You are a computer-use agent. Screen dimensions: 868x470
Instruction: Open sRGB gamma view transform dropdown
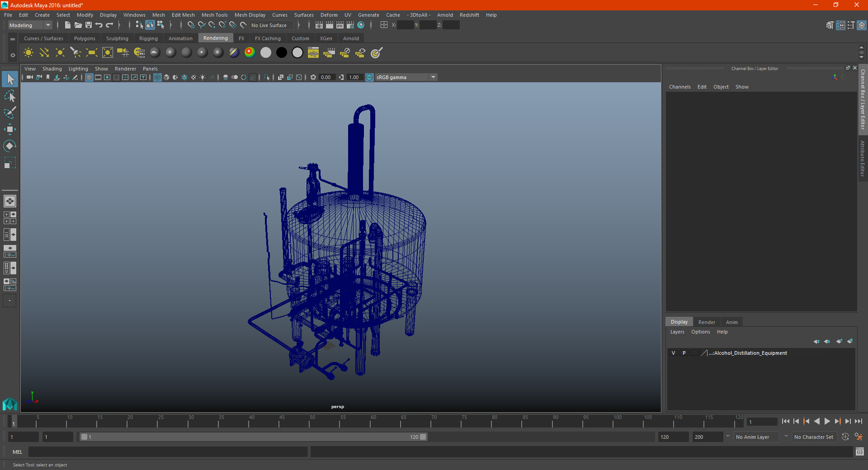tap(406, 77)
